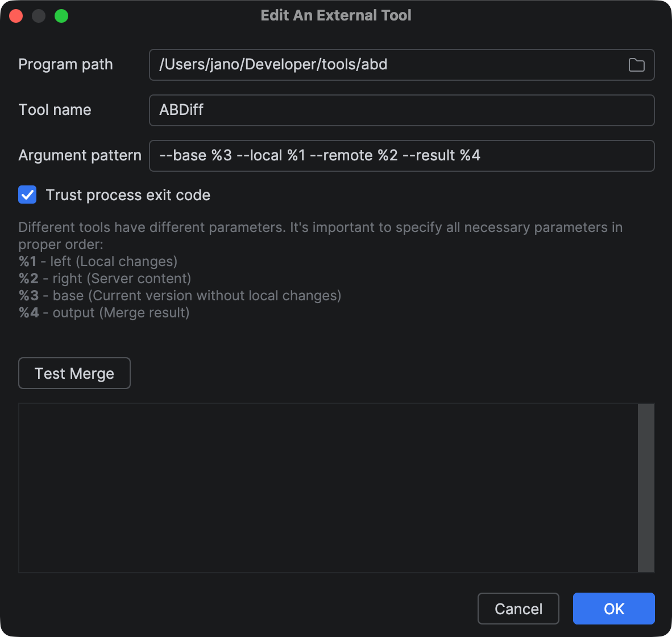Click the Edit An External Tool title
Image resolution: width=672 pixels, height=637 pixels.
pos(336,15)
